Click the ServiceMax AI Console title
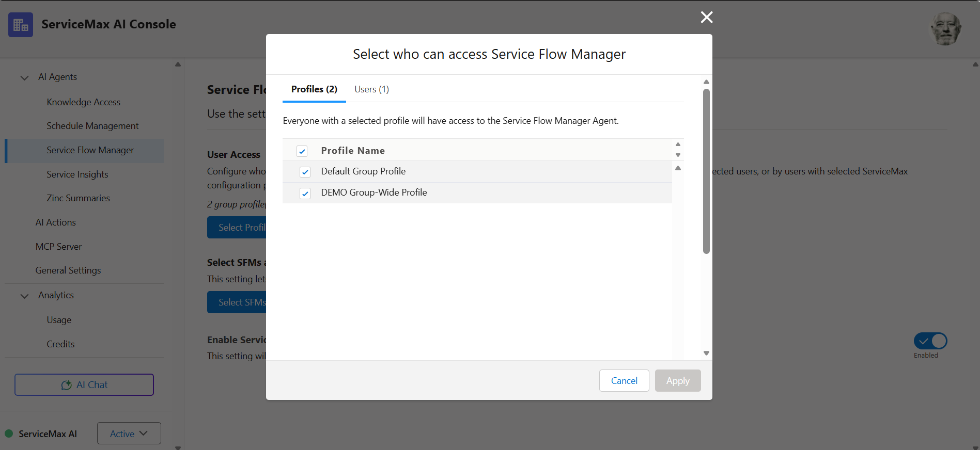The width and height of the screenshot is (980, 450). coord(108,24)
